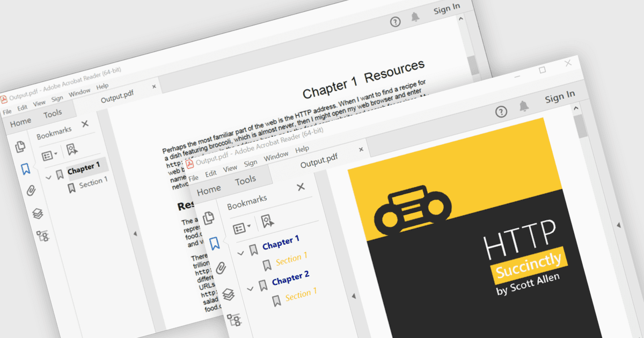Screen dimensions: 644x338
Task: Collapse navigation pane arrow in back window
Action: click(x=135, y=233)
